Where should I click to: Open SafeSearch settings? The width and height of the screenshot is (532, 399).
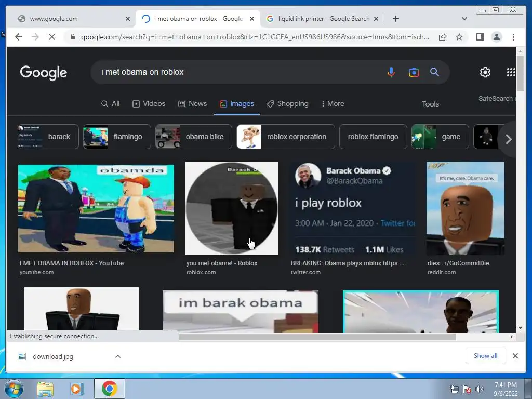click(x=497, y=98)
